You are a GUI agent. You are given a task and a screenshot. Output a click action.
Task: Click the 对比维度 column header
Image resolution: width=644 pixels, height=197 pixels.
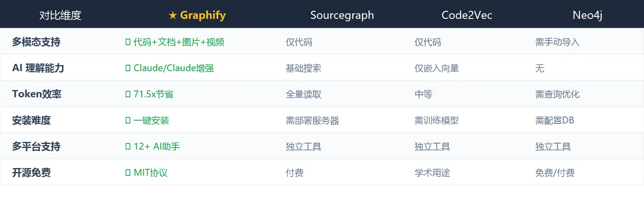tap(60, 15)
